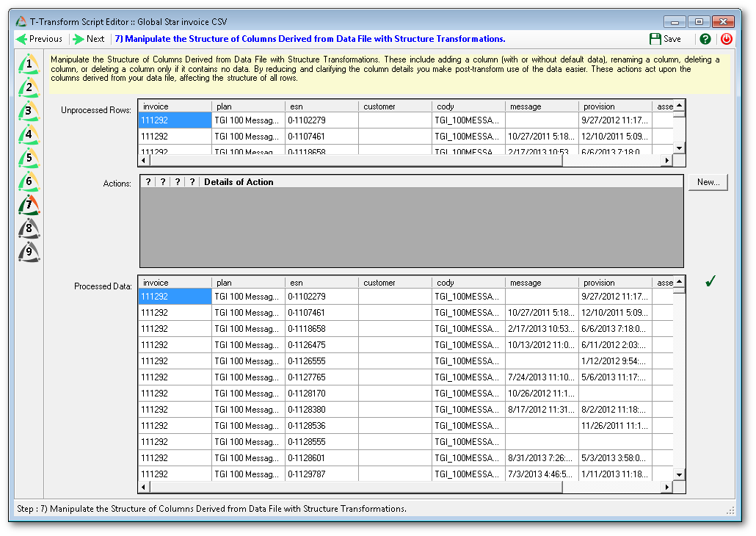Screen dimensions: 756x536
Task: Select esn 0-1102279 in Unprocessed Rows
Action: pos(321,120)
